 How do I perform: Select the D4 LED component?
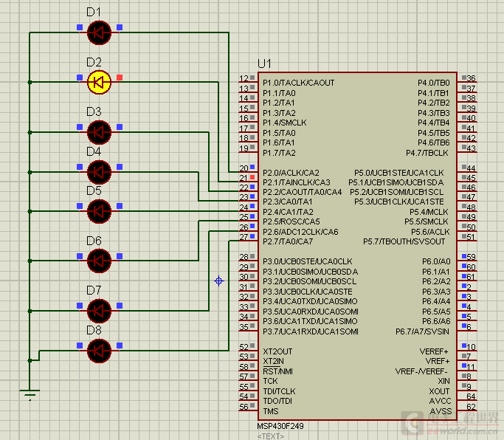coord(99,172)
